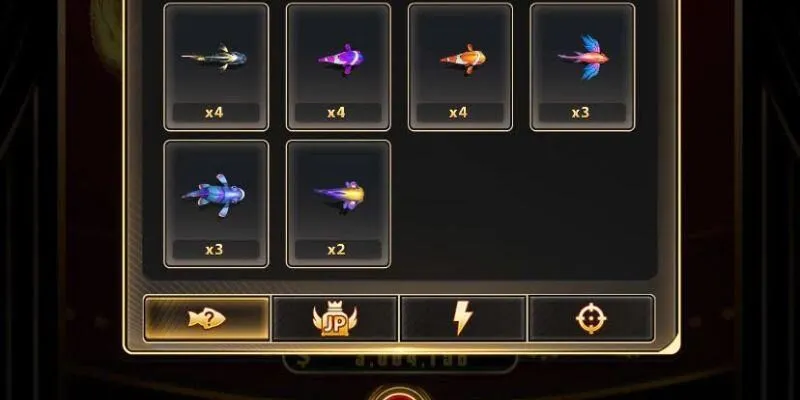800x400 pixels.
Task: Switch to the JP jackpot tab
Action: [x=335, y=318]
